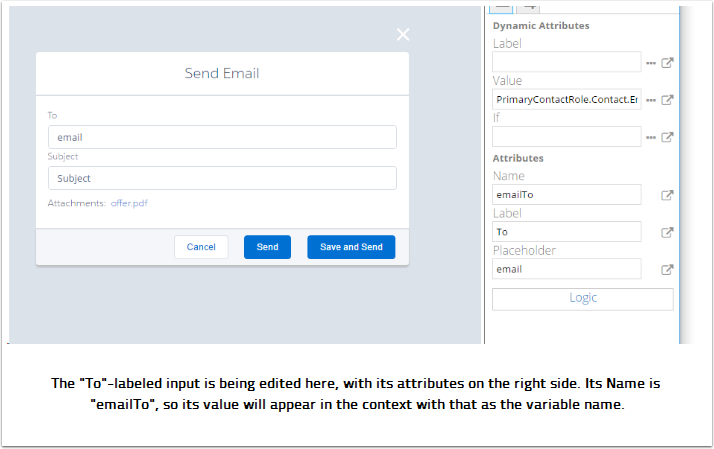Image resolution: width=714 pixels, height=449 pixels.
Task: Click the Send button
Action: tap(267, 247)
